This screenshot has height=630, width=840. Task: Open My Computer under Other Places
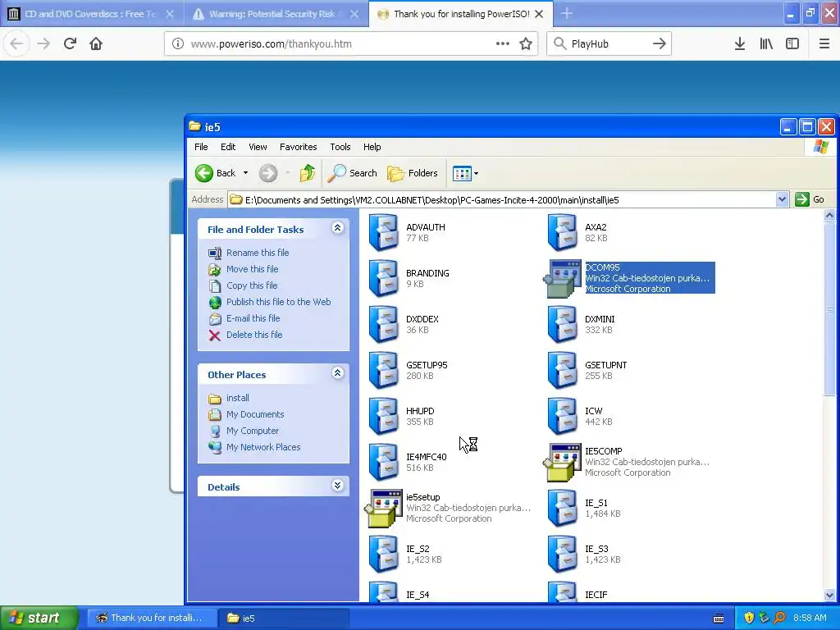(253, 431)
